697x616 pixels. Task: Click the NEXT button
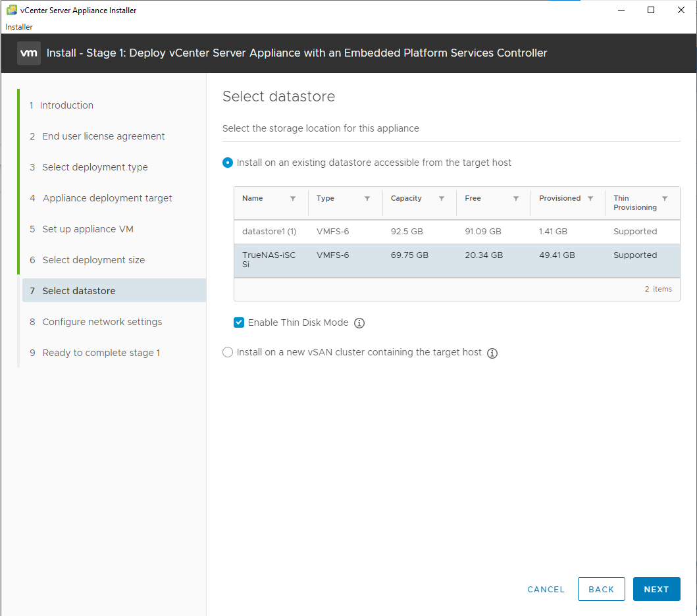tap(657, 589)
